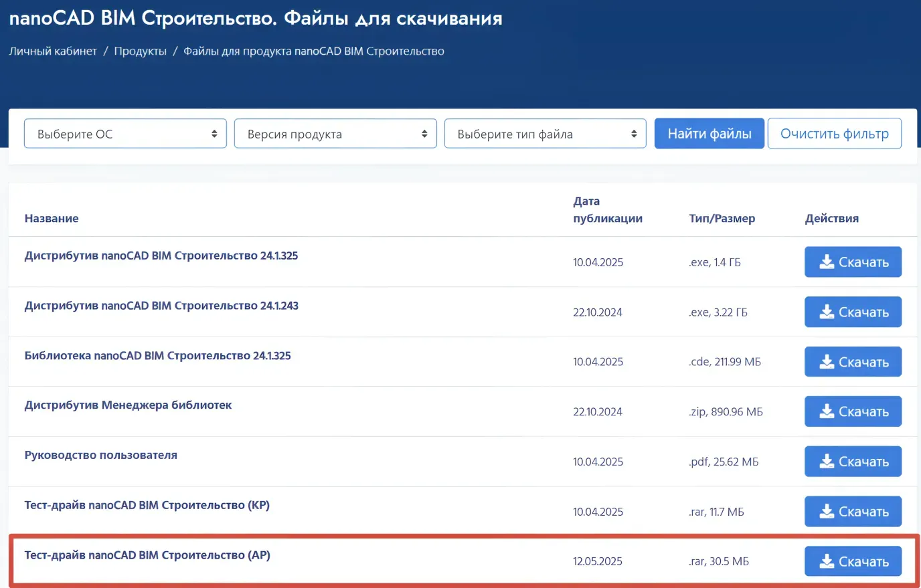
Task: Open the 'Выберите ОС' dropdown
Action: tap(125, 134)
